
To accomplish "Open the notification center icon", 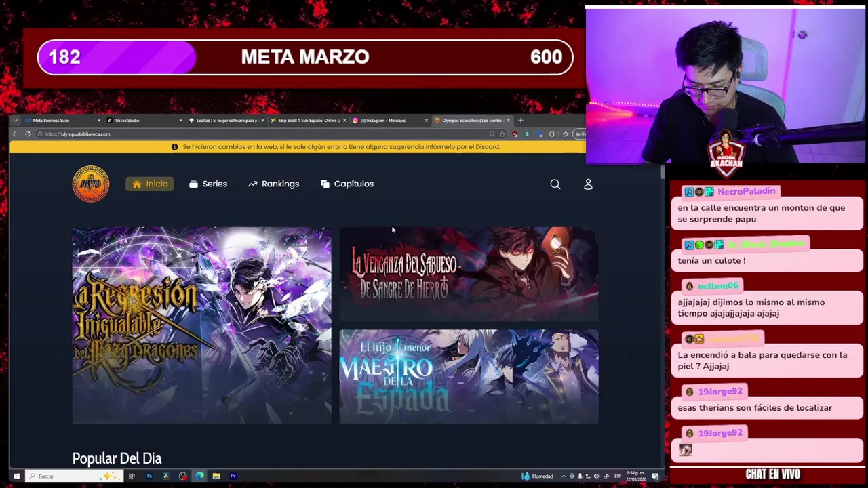I will 656,476.
